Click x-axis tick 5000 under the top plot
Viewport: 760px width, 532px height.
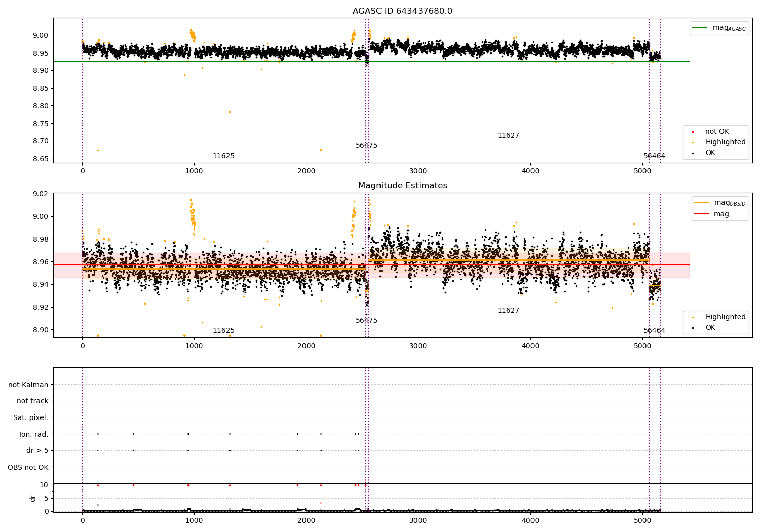(x=642, y=171)
